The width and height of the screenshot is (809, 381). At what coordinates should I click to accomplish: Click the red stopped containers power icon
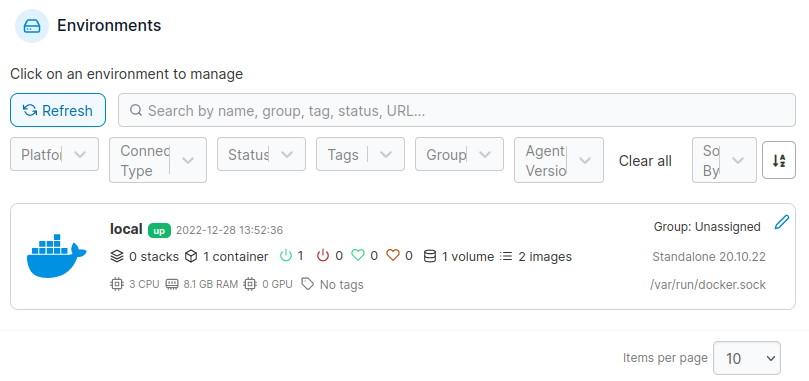click(x=323, y=255)
